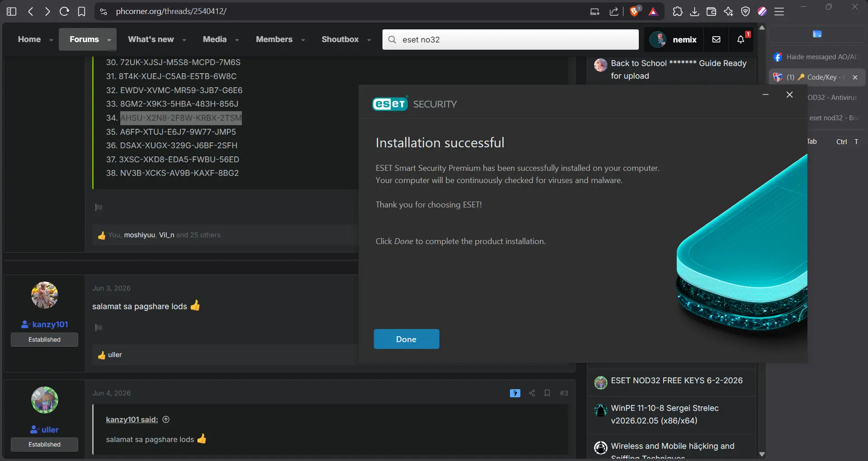The width and height of the screenshot is (868, 461).
Task: Switch to the Haide messaged Facebook tab
Action: (x=817, y=57)
